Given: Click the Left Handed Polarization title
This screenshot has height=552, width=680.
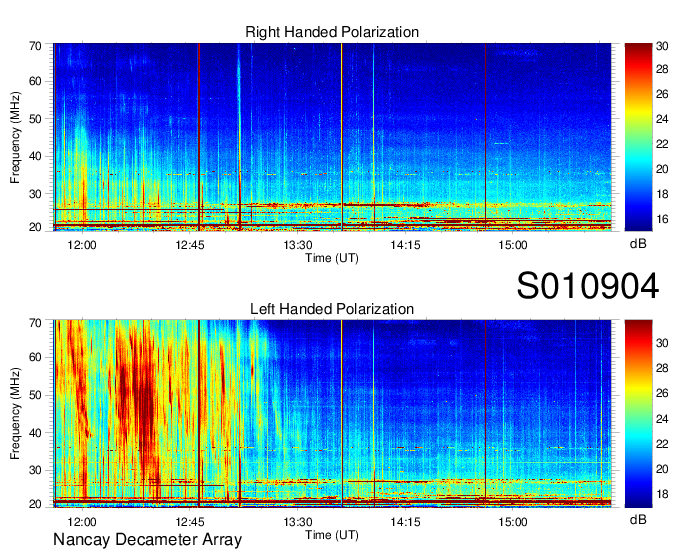Looking at the screenshot, I should click(332, 309).
